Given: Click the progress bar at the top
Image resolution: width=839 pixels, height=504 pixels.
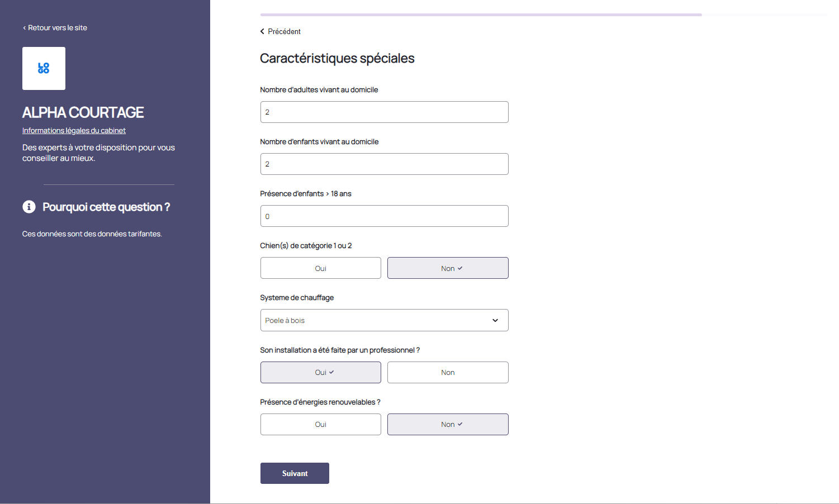Looking at the screenshot, I should click(481, 15).
